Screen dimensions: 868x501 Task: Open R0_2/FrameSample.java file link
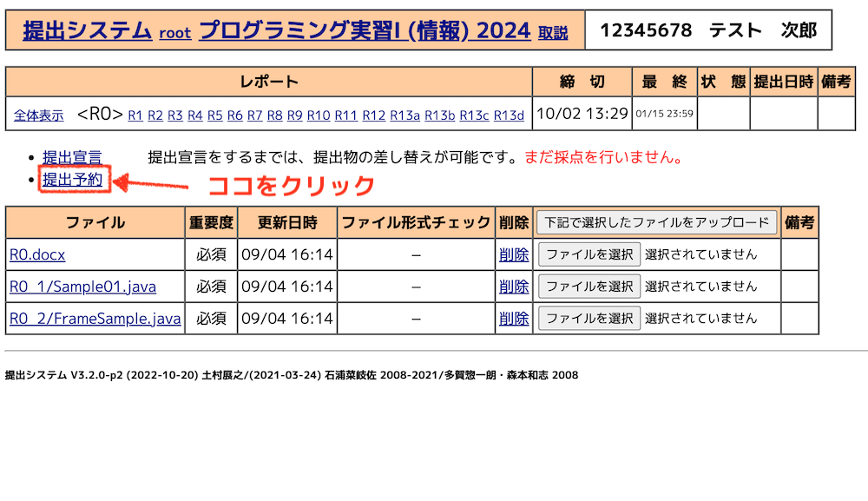[95, 319]
